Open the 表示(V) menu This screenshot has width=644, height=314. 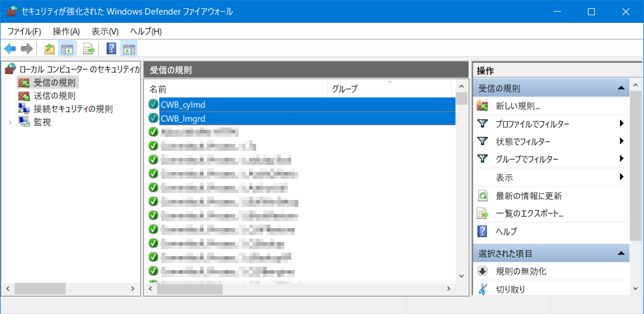tap(105, 31)
